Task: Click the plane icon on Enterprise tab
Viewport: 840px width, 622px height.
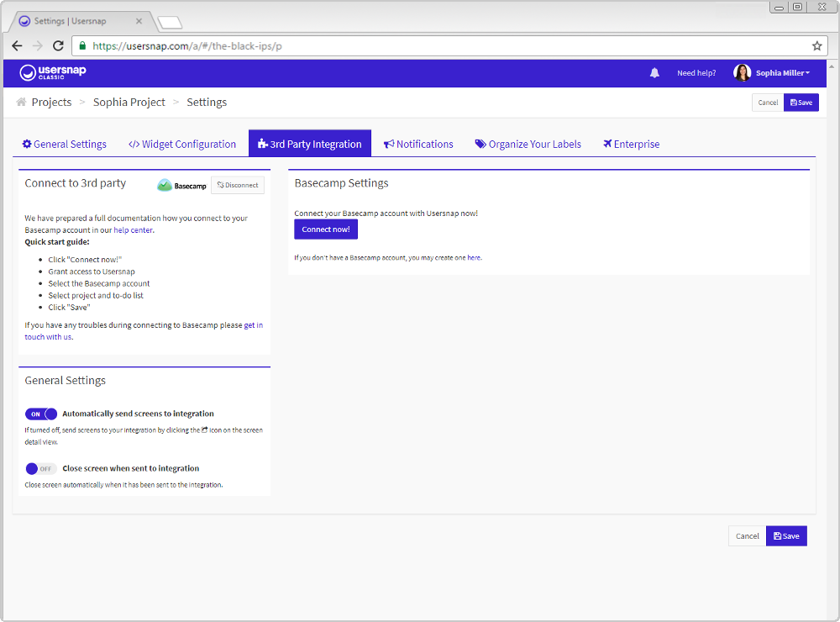Action: click(x=607, y=143)
